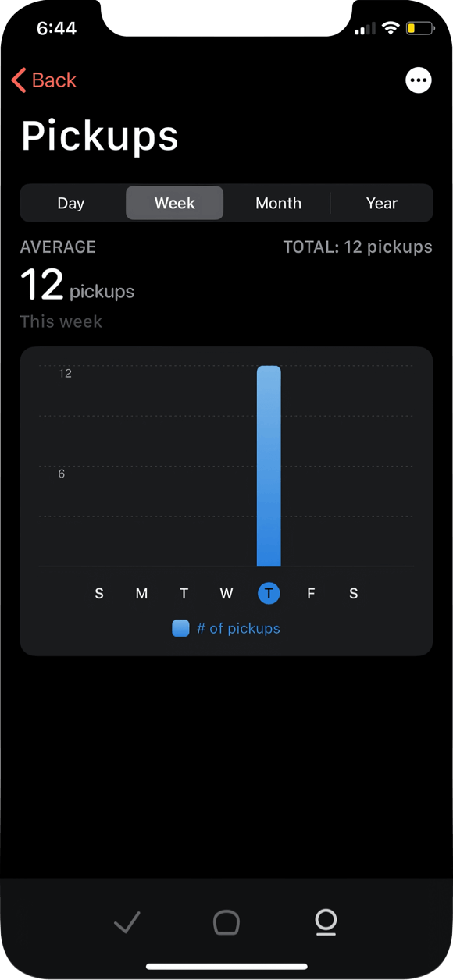Screen dimensions: 453x980
Task: Tap the cellular signal bars icon
Action: (x=365, y=29)
